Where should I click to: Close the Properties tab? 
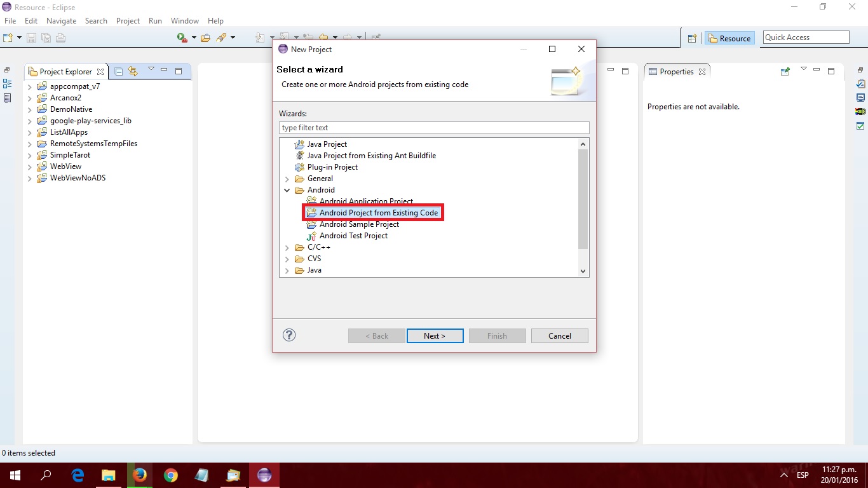[702, 72]
